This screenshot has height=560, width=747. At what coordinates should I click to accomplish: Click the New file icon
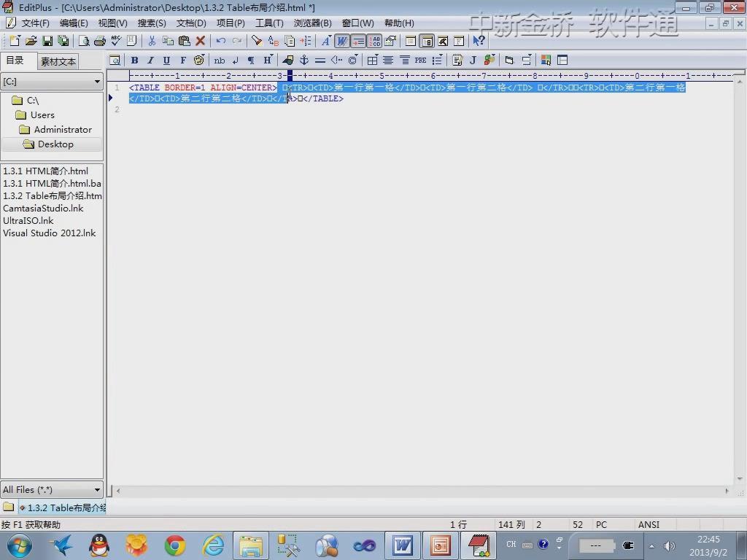(x=15, y=41)
